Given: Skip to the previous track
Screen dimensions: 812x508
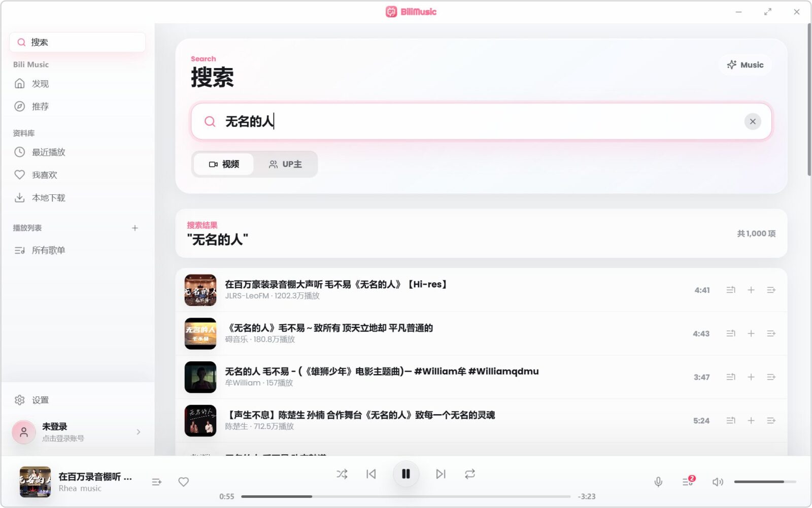Looking at the screenshot, I should 371,475.
